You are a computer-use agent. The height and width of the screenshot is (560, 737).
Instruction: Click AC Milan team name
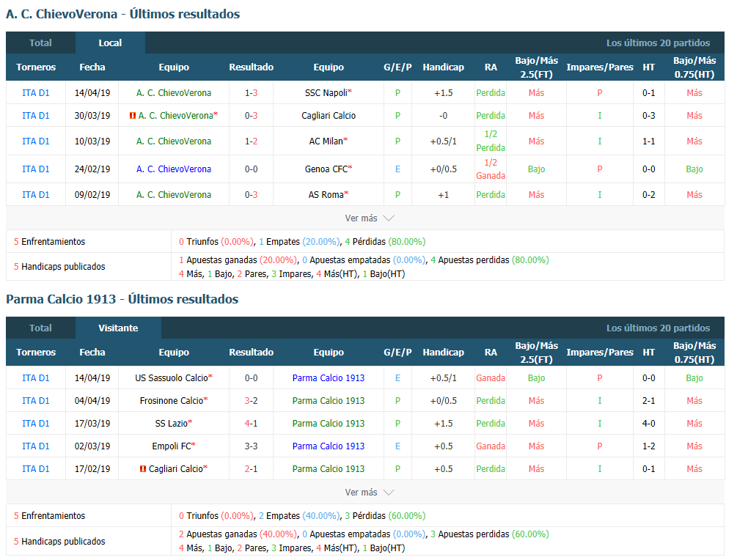[326, 141]
